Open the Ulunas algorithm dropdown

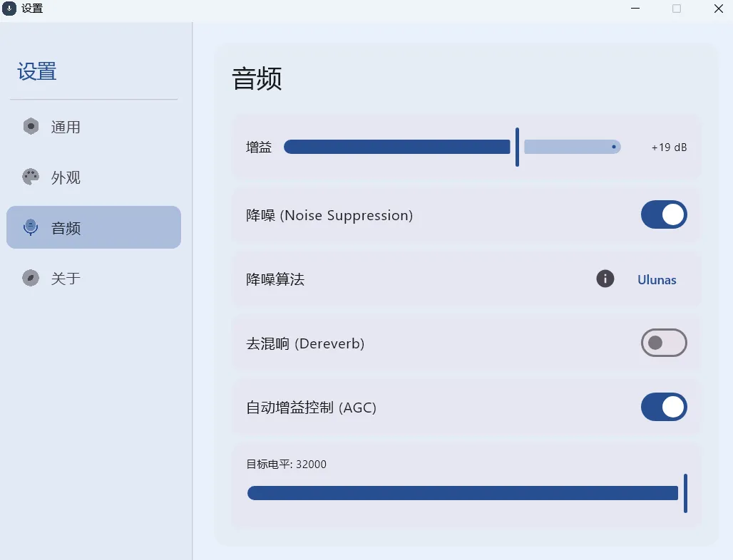click(x=657, y=280)
